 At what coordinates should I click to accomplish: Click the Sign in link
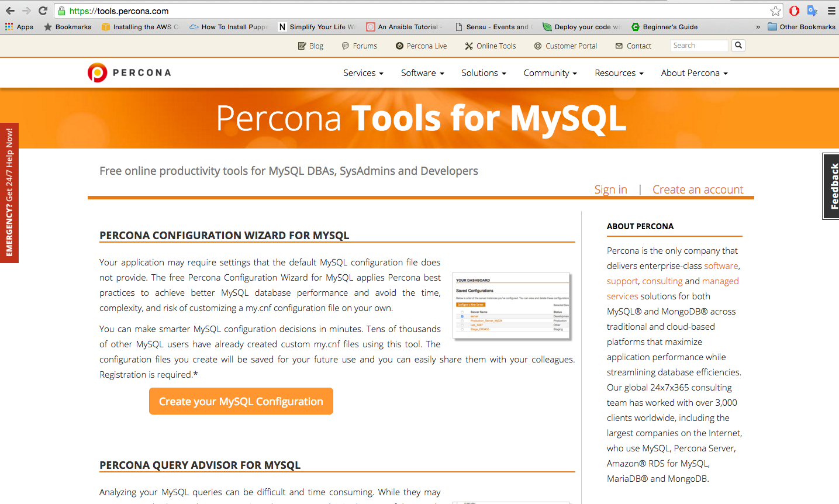coord(610,189)
